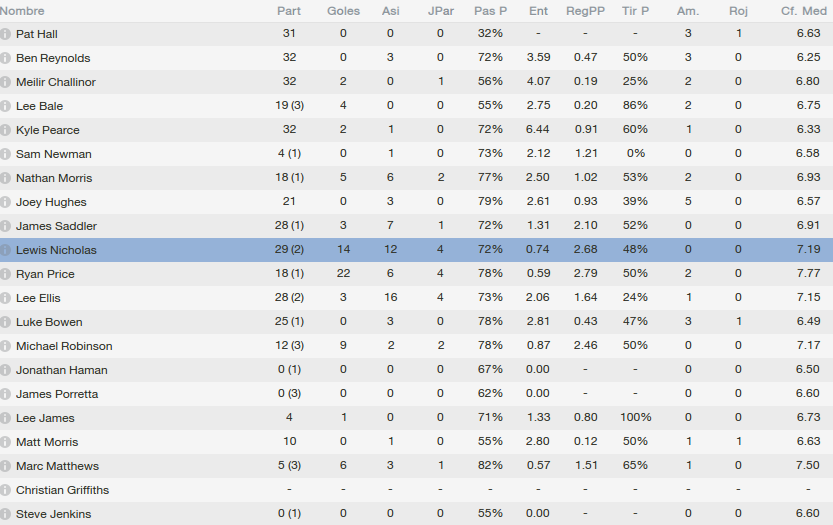Open info icon for Jonathan Haman
This screenshot has height=525, width=833.
[x=6, y=370]
